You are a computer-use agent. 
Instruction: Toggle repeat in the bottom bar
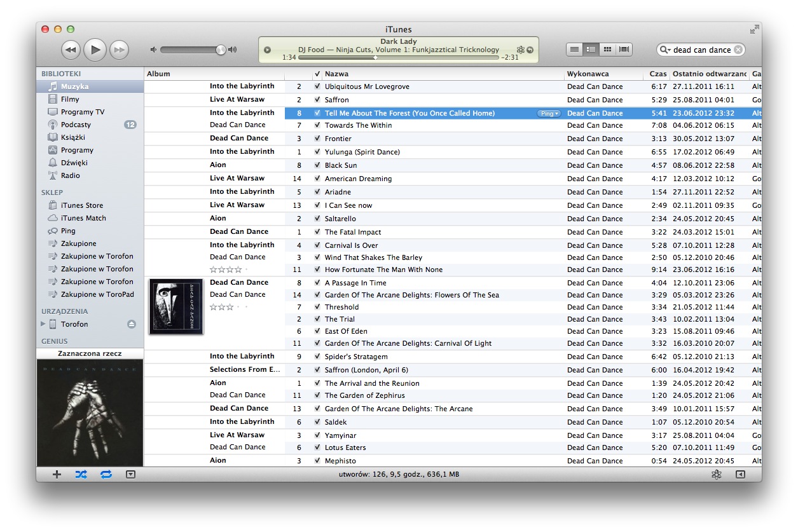(106, 474)
